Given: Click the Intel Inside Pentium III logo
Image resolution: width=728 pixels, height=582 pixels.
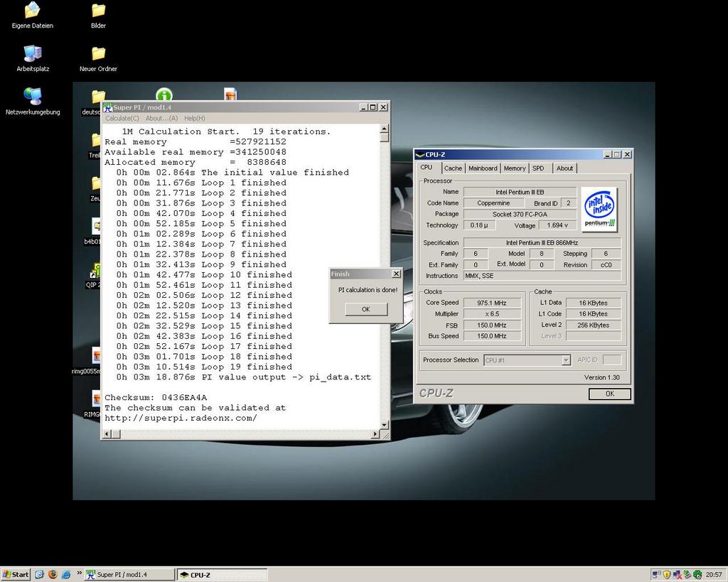Looking at the screenshot, I should (x=599, y=209).
